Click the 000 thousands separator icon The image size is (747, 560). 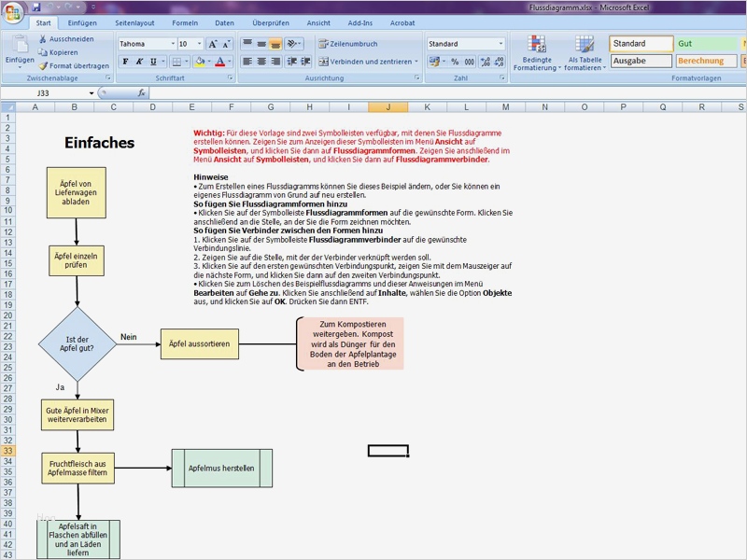pos(469,61)
